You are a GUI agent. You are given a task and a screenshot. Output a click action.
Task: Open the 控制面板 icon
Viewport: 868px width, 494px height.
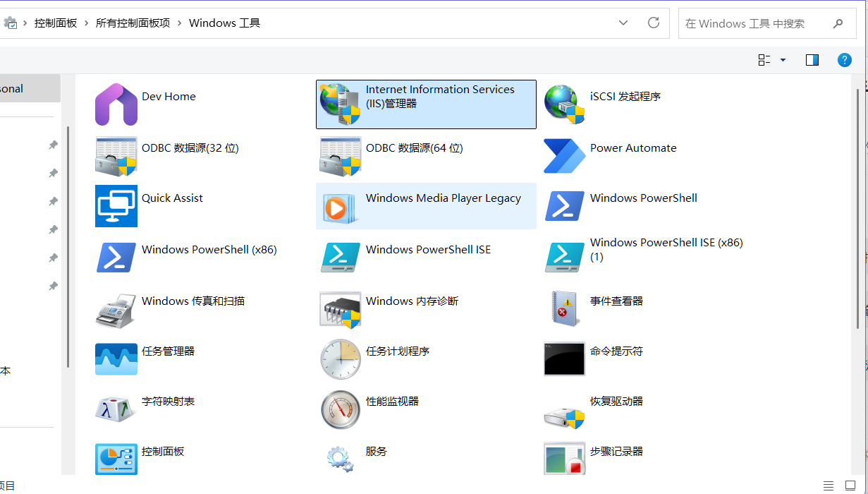tap(116, 459)
